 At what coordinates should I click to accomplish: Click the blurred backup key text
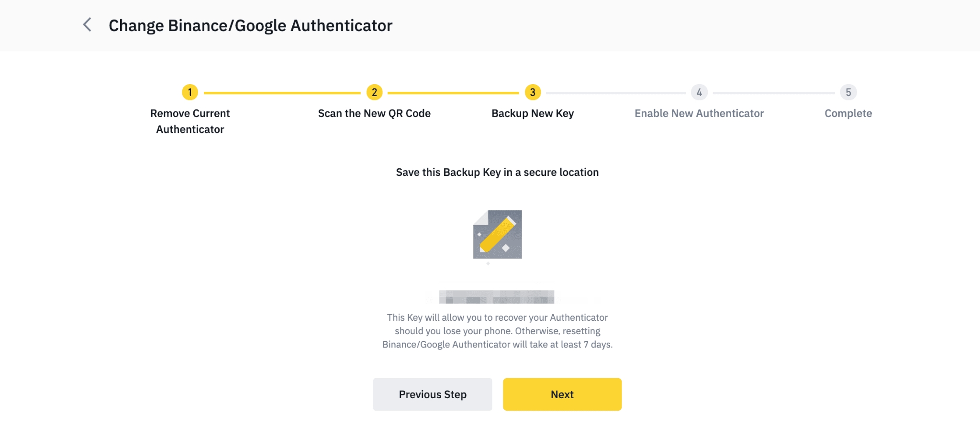[x=497, y=297]
